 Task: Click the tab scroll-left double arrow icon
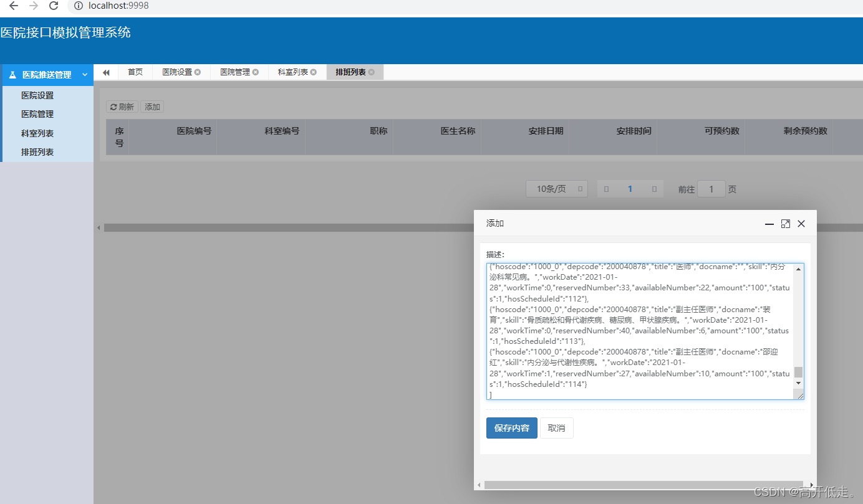pos(106,72)
